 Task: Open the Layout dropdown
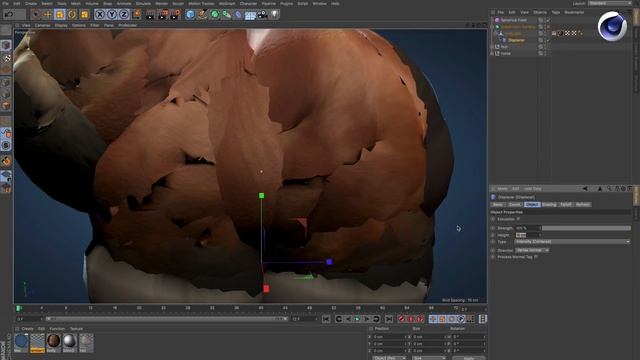610,3
